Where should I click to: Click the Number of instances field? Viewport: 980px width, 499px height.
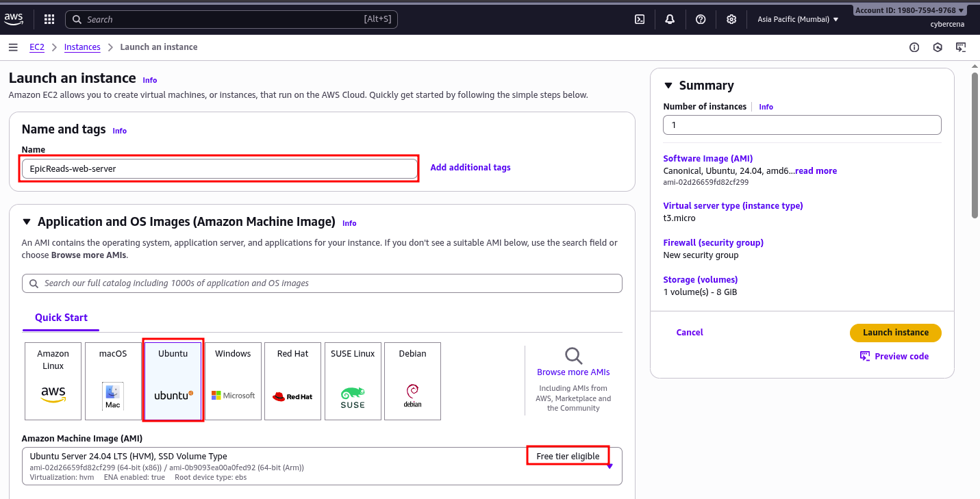click(802, 125)
